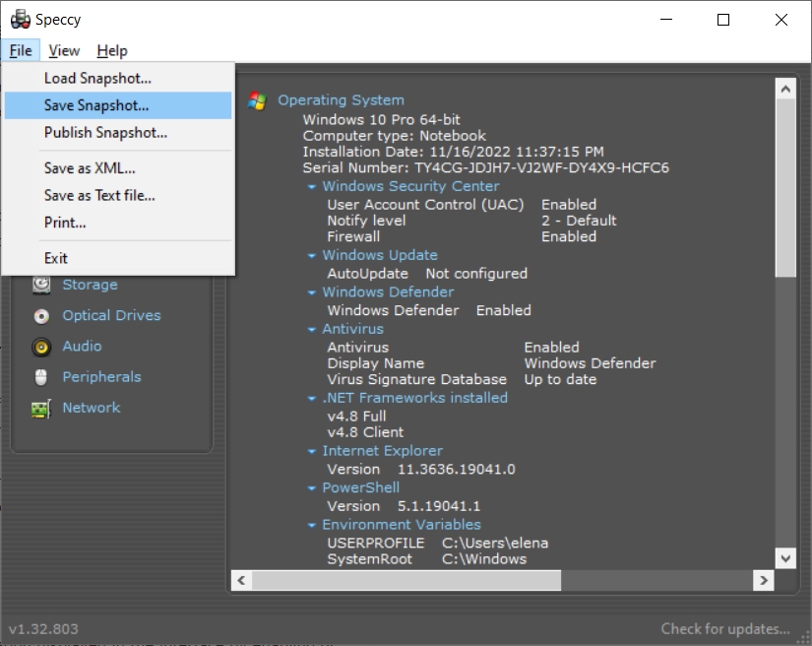The height and width of the screenshot is (646, 812).
Task: Click the v4.8 Full entry
Action: tap(356, 417)
